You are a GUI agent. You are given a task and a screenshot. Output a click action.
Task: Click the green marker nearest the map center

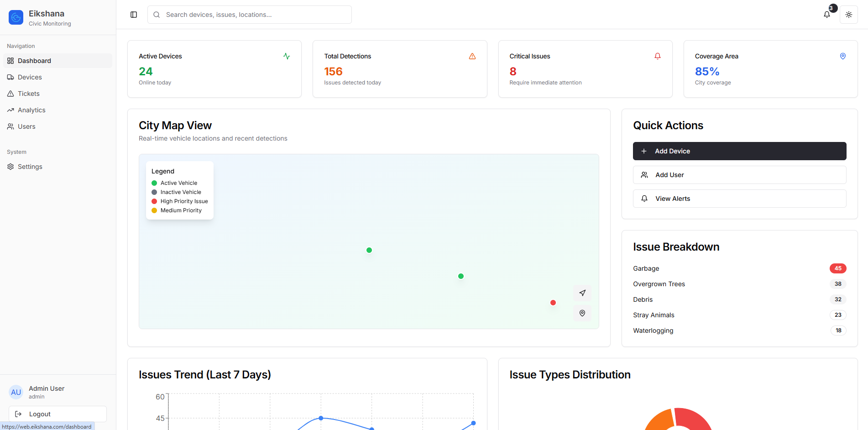click(369, 250)
